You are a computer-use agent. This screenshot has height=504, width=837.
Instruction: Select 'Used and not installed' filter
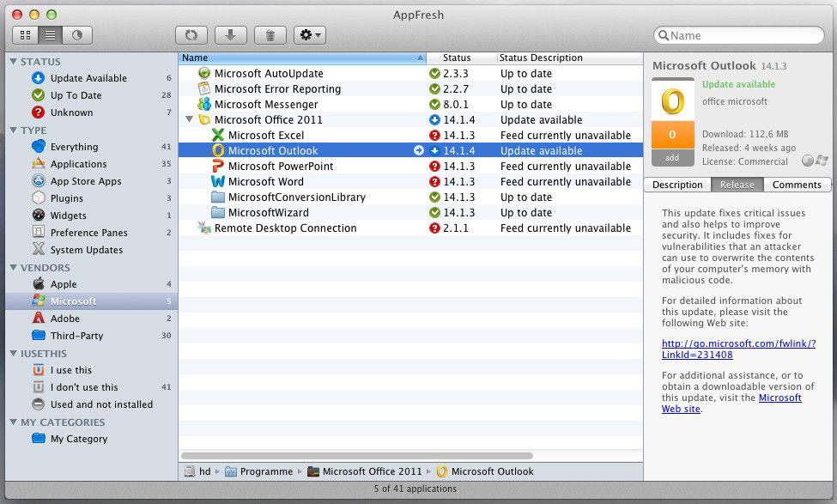coord(91,404)
